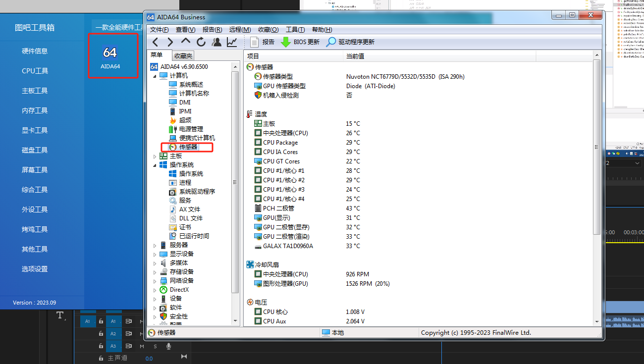Viewport: 644px width, 364px height.
Task: Expand the 网络设备 tree node
Action: 155,281
